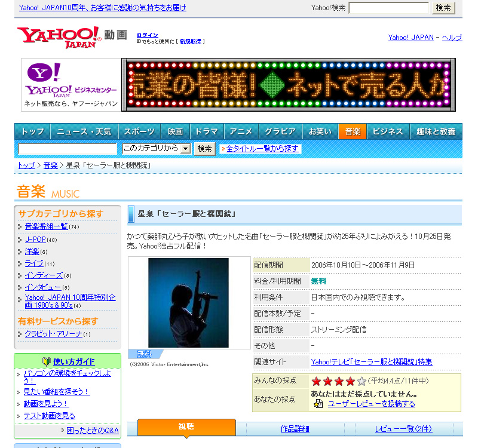Open the インディーズ subcategory

point(44,275)
